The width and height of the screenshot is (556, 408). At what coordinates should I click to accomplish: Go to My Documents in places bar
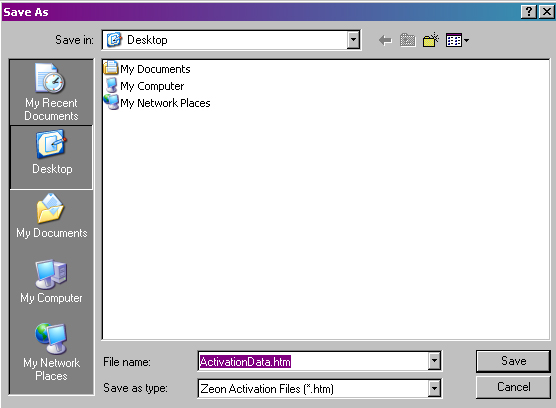click(x=51, y=216)
